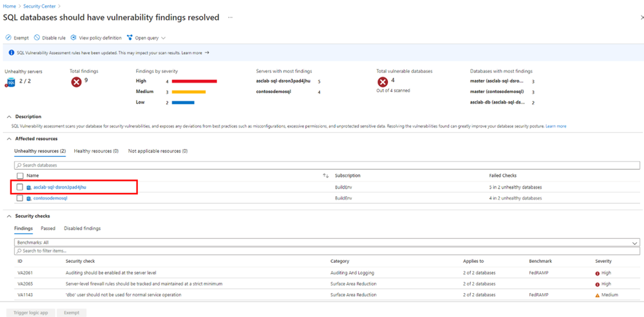The height and width of the screenshot is (317, 644).
Task: Click the Severity column header
Action: tap(603, 261)
